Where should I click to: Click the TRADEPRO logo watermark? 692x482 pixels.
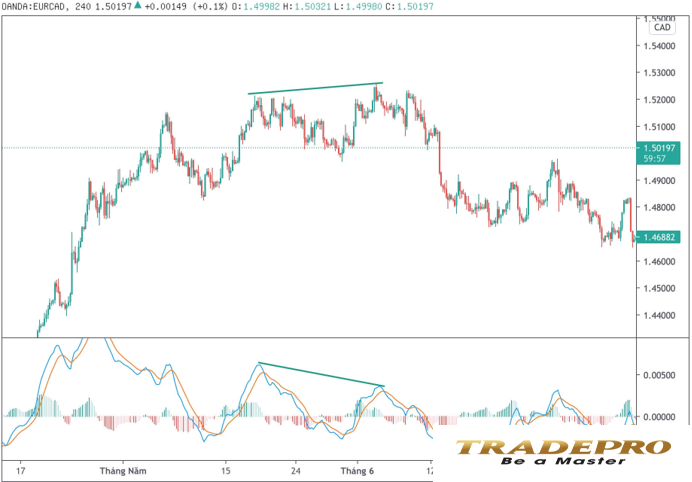(x=564, y=452)
